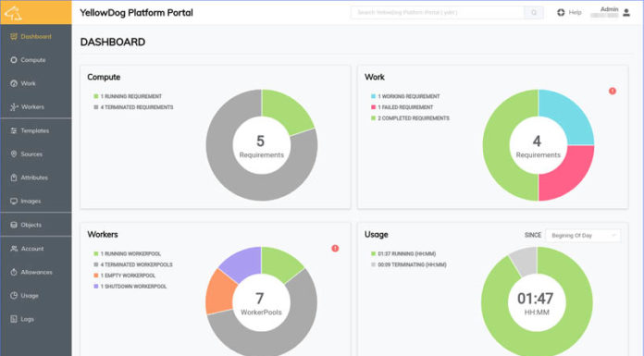Image resolution: width=644 pixels, height=356 pixels.
Task: Open the Dashboard sidebar icon
Action: pos(14,37)
